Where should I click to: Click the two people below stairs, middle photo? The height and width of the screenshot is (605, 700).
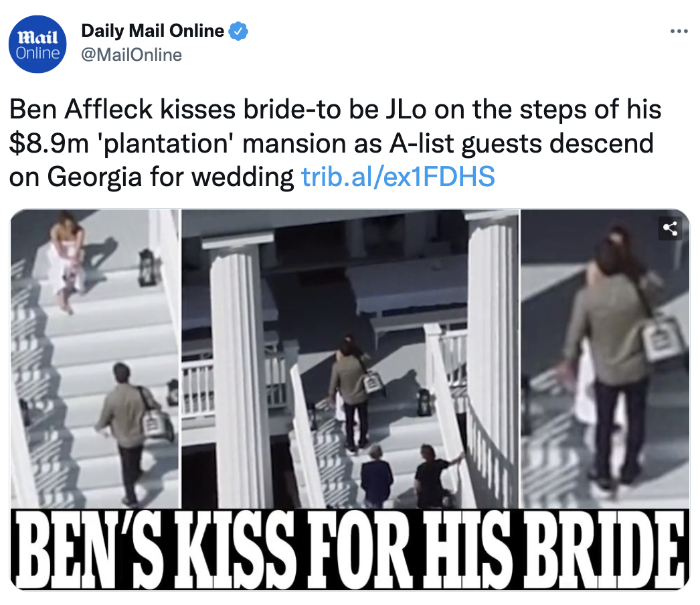[x=404, y=476]
